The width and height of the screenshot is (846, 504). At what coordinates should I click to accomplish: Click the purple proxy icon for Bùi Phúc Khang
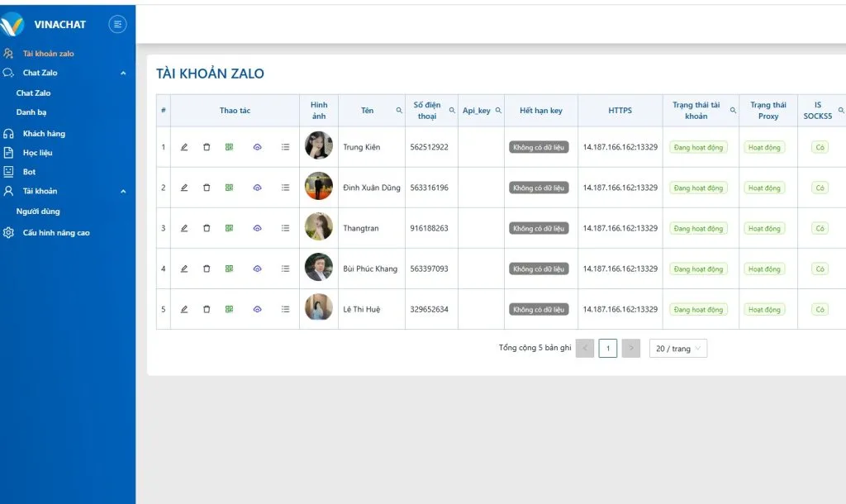(257, 269)
